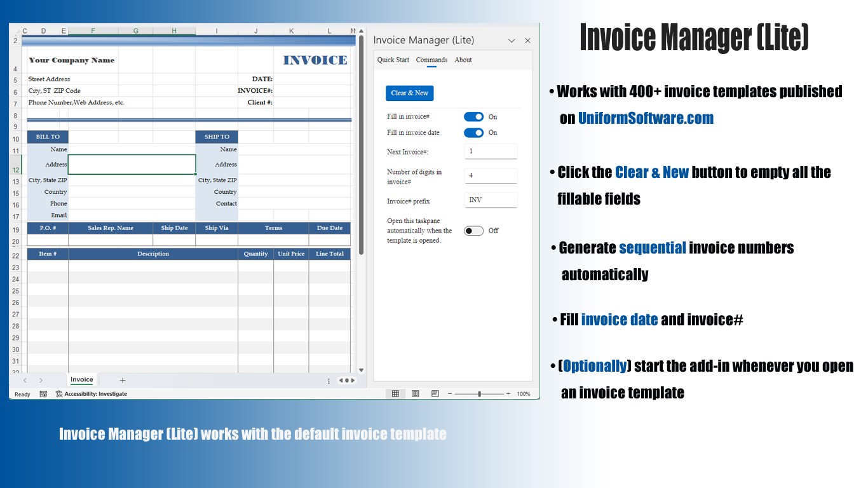Click the Clear & New button
Screen dimensions: 868x488
(409, 93)
